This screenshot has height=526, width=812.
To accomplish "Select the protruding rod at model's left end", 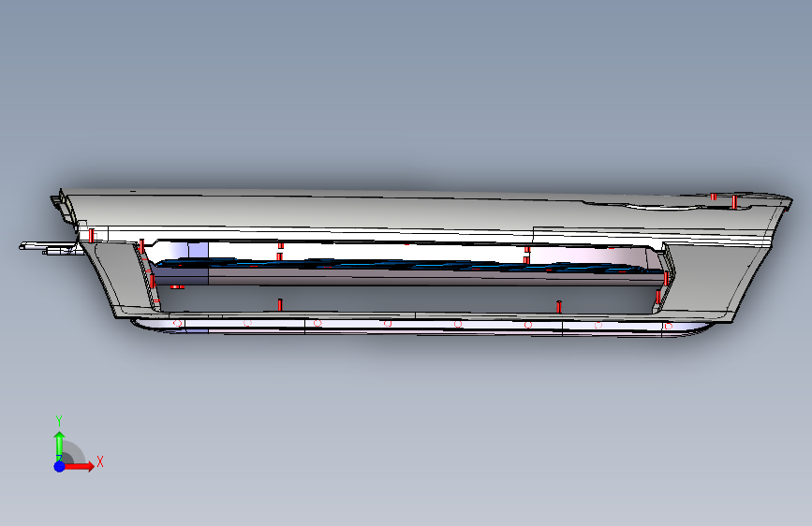I will (x=48, y=247).
